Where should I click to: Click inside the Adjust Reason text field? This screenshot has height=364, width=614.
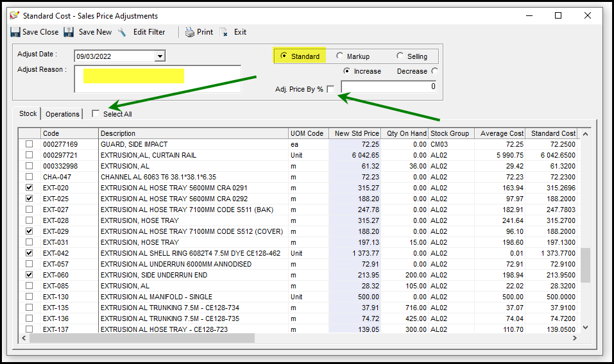point(157,78)
